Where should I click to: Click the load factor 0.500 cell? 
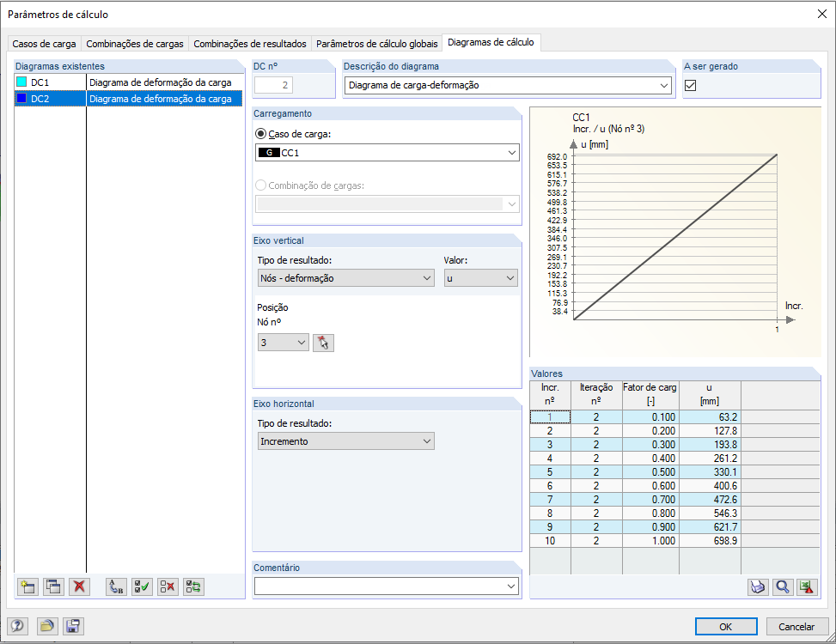tap(650, 472)
